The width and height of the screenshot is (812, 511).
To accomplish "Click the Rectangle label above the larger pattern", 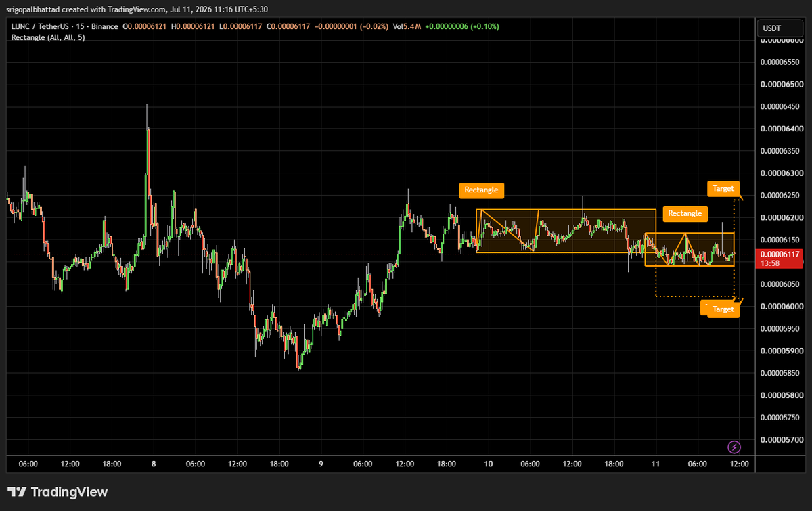I will 482,190.
